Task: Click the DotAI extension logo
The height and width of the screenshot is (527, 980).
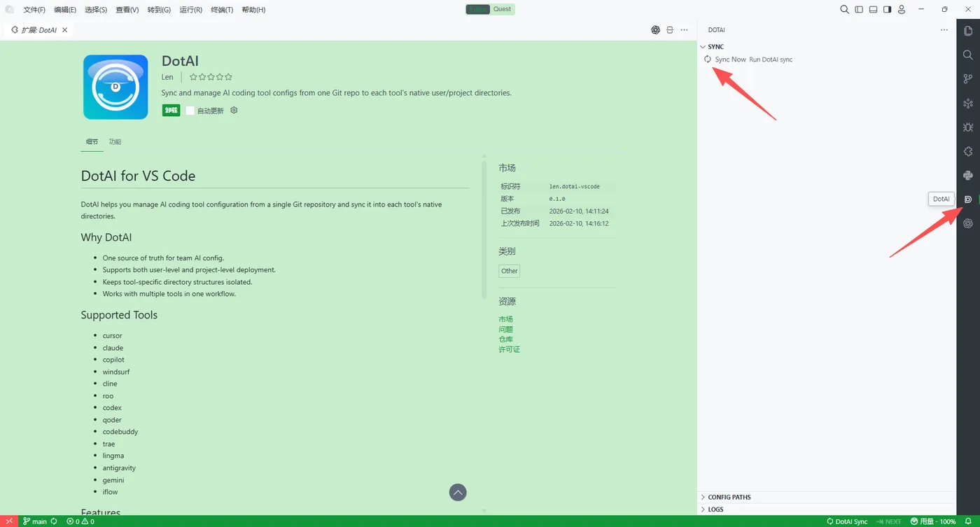Action: point(115,87)
